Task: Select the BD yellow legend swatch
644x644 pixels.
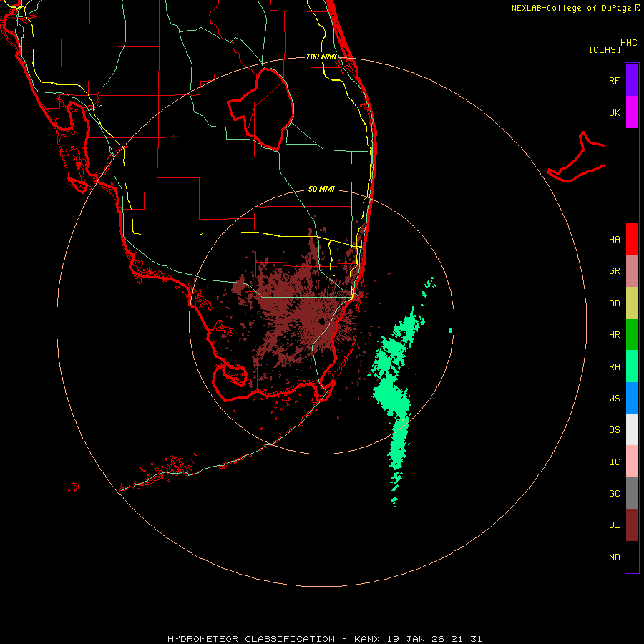Action: click(x=632, y=303)
